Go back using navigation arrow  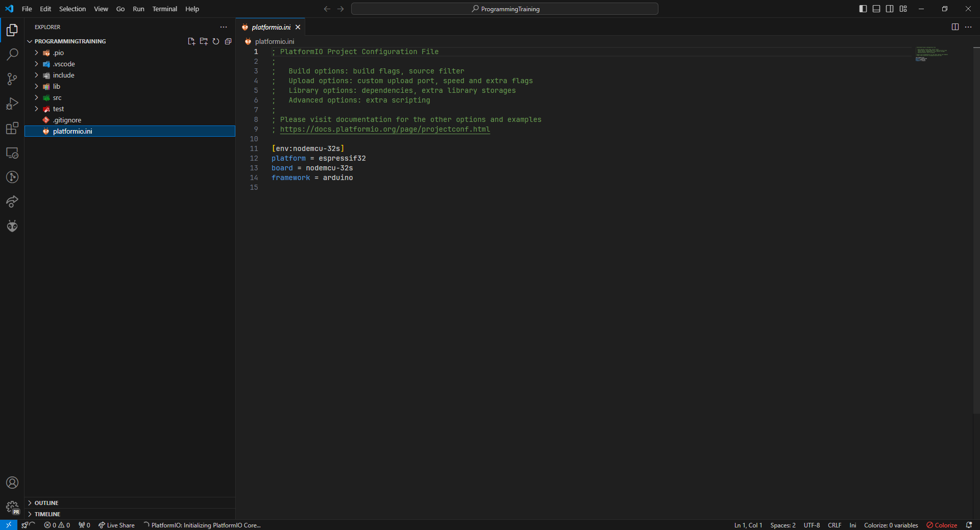[327, 9]
